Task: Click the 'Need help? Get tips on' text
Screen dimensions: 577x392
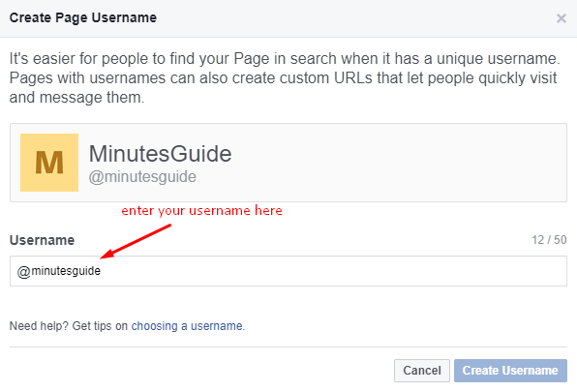Action: pos(69,326)
